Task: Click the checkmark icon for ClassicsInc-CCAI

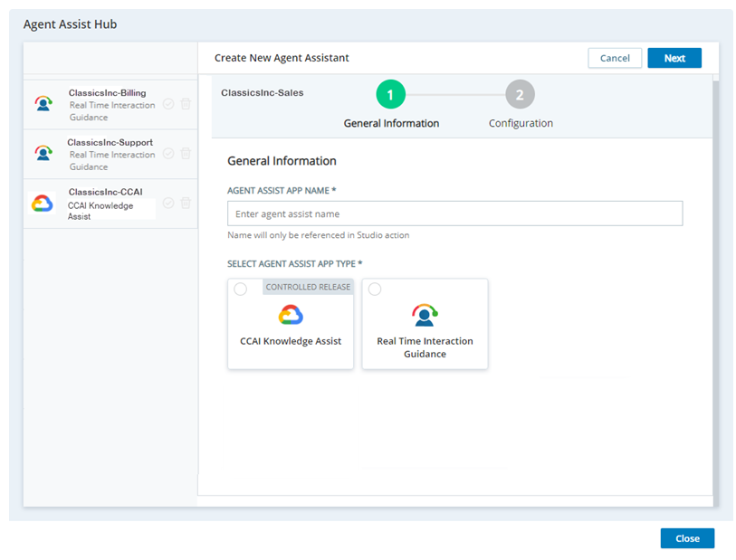Action: click(x=168, y=203)
